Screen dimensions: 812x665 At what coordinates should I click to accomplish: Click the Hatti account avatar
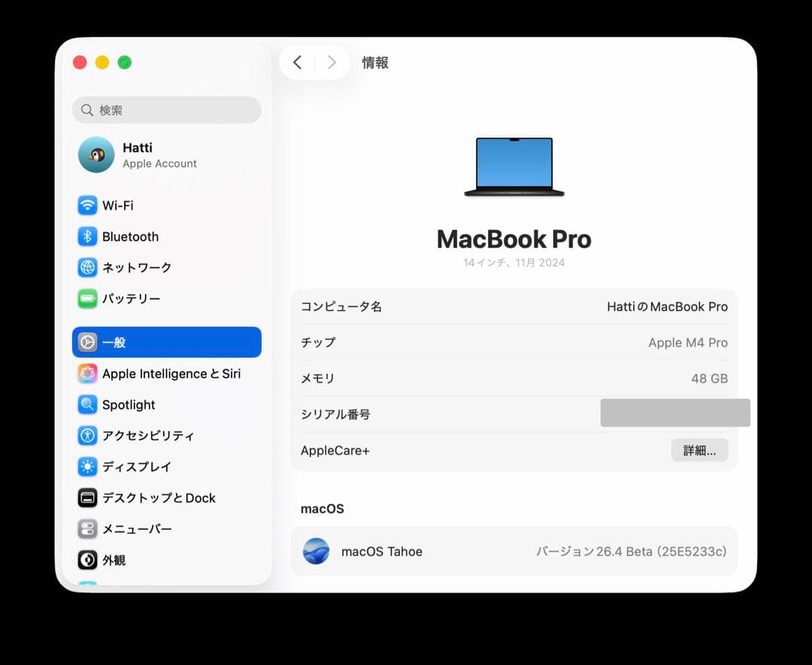point(96,155)
